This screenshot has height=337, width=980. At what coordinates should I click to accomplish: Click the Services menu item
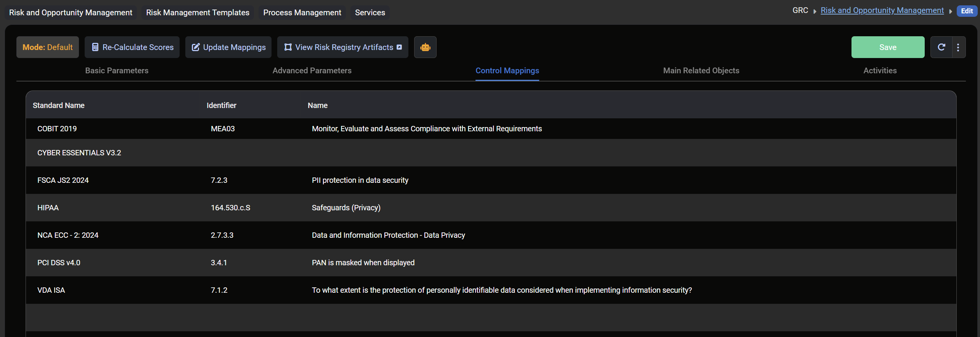(370, 13)
